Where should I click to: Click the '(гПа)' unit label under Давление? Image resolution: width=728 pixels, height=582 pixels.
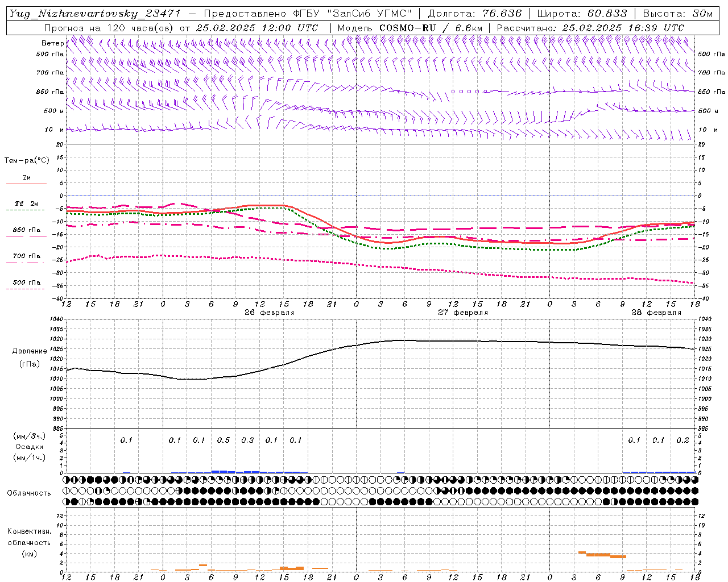click(x=30, y=364)
